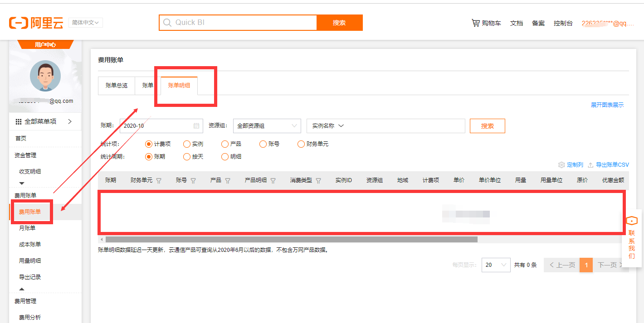Click 导出账单CSV link
644x323 pixels.
point(612,165)
